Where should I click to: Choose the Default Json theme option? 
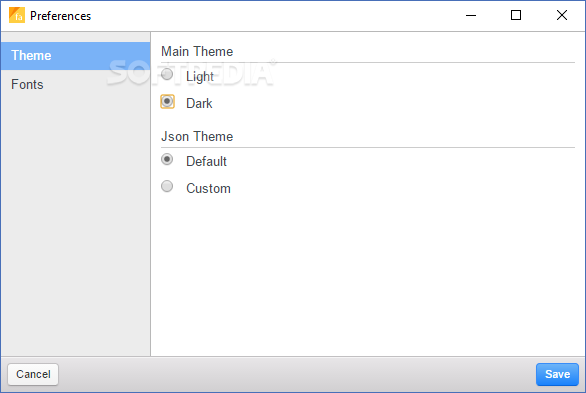167,160
